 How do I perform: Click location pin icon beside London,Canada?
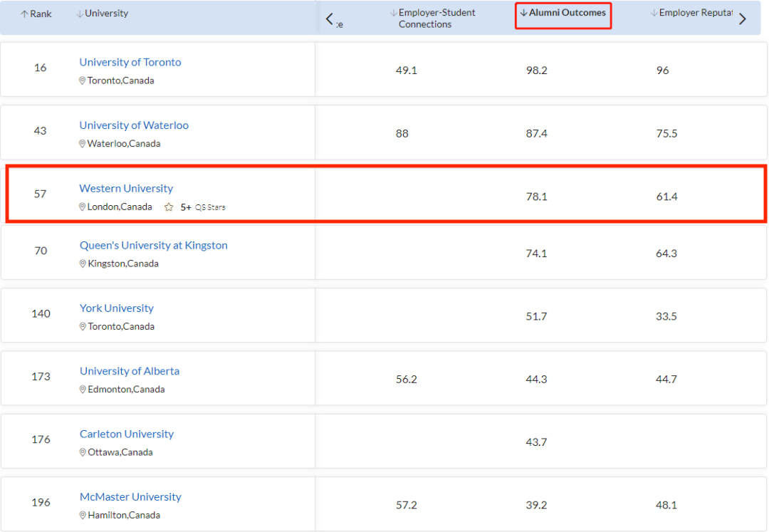pos(83,207)
